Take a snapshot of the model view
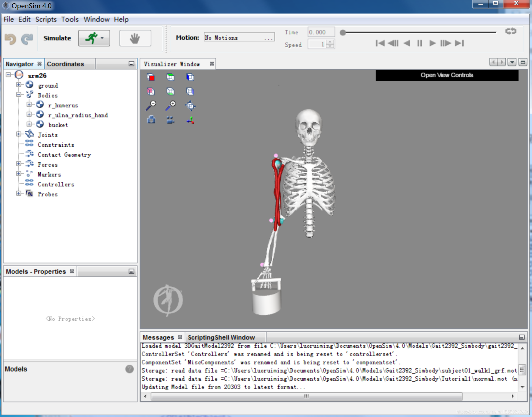Viewport: 532px width, 417px height. [x=151, y=120]
